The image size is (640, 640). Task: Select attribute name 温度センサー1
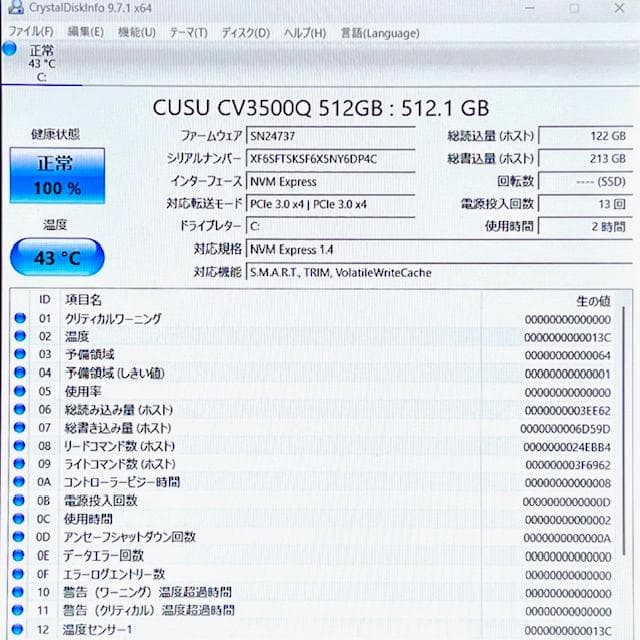tap(97, 629)
